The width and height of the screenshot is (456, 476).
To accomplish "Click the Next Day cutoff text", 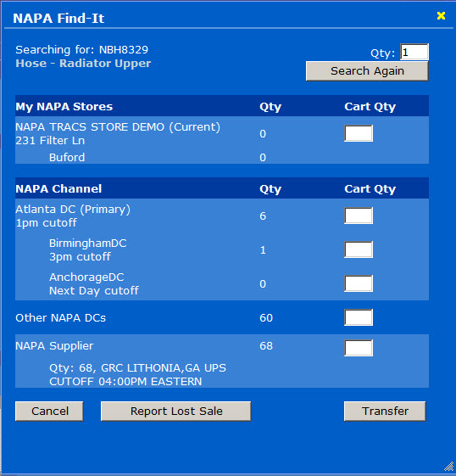I will 94,291.
